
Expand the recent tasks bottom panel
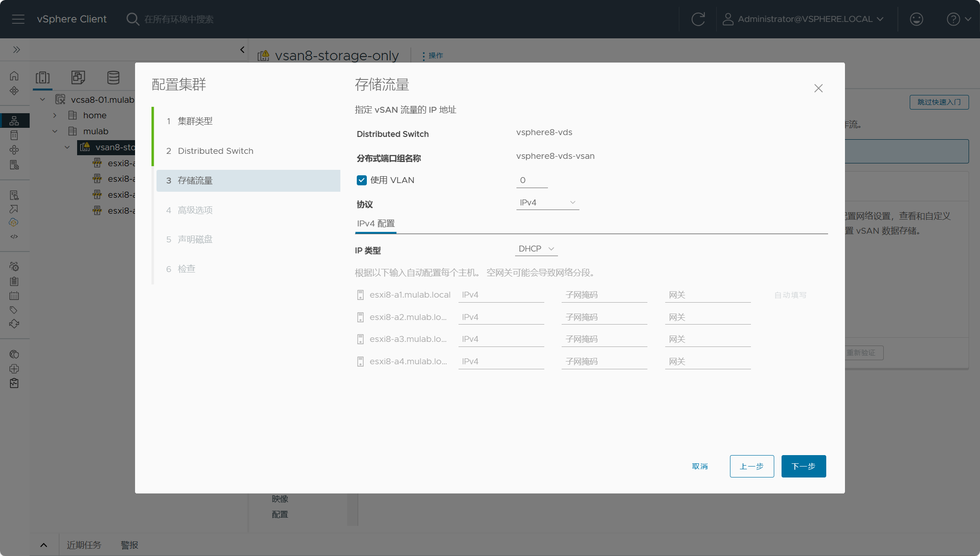click(44, 545)
